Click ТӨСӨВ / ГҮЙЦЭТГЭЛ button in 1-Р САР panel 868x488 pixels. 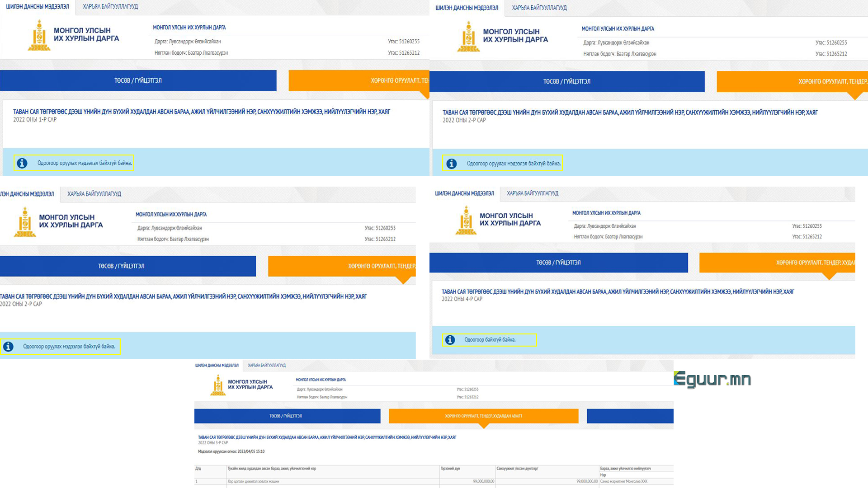tap(138, 80)
